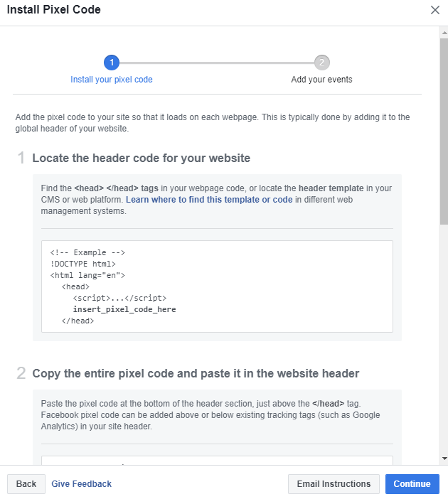Viewport: 448px width, 499px height.
Task: Click the Back button
Action: click(26, 484)
